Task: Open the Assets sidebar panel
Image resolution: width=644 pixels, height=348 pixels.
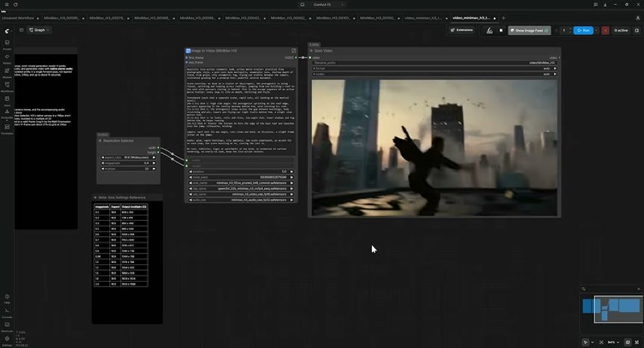Action: (7, 44)
